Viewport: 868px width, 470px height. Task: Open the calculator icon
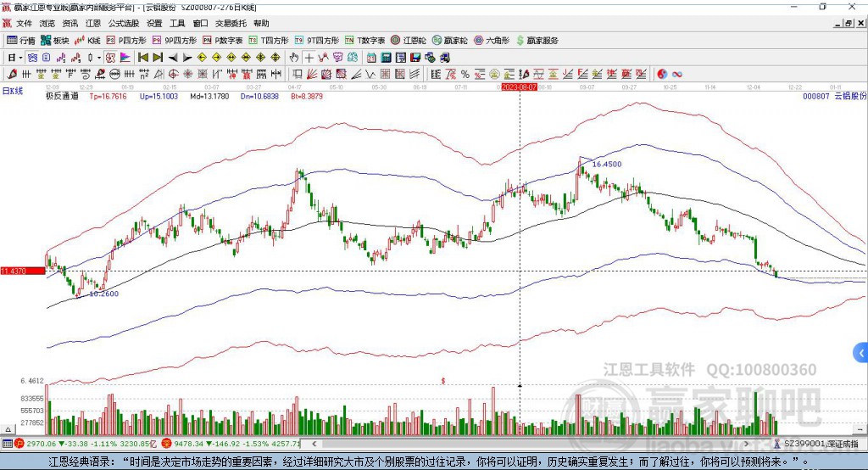click(387, 58)
